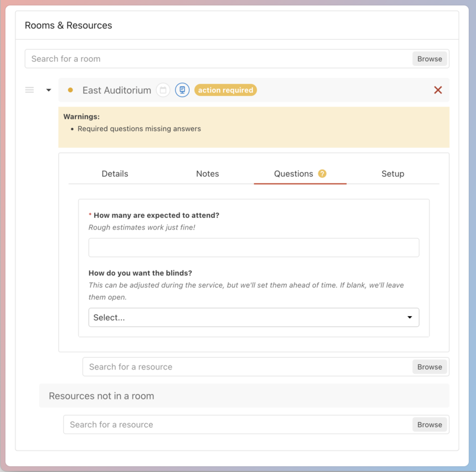Go to the Setup tab

point(393,174)
